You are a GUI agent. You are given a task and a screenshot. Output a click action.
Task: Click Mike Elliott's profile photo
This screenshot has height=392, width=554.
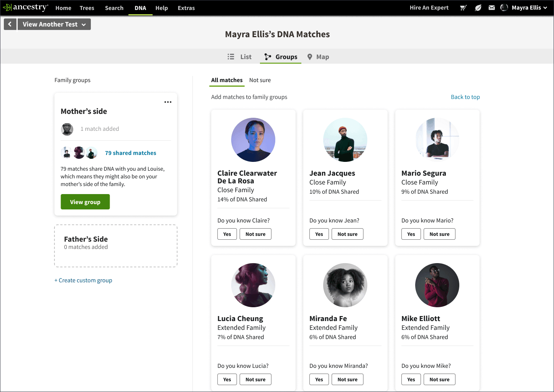coord(437,285)
